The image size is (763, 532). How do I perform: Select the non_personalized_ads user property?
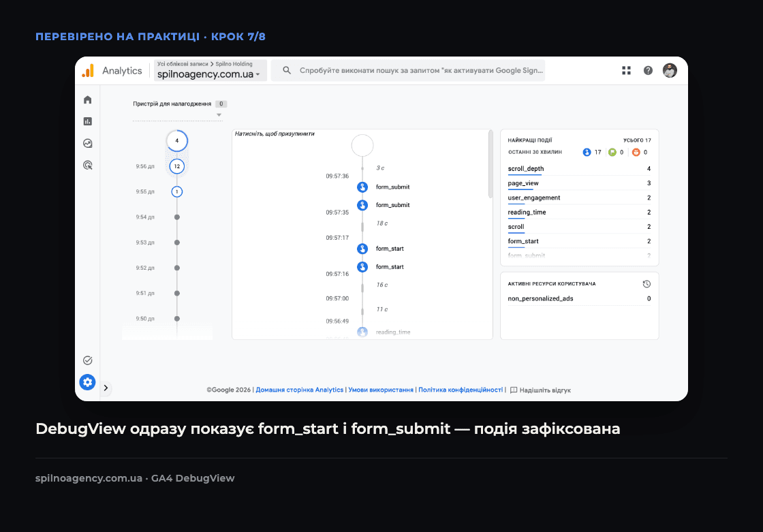579,299
